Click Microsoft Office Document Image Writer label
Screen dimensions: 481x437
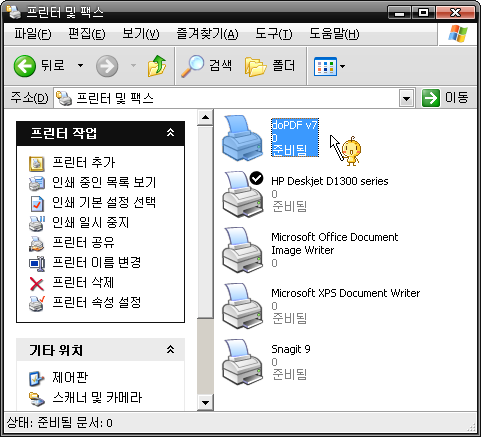pos(335,243)
